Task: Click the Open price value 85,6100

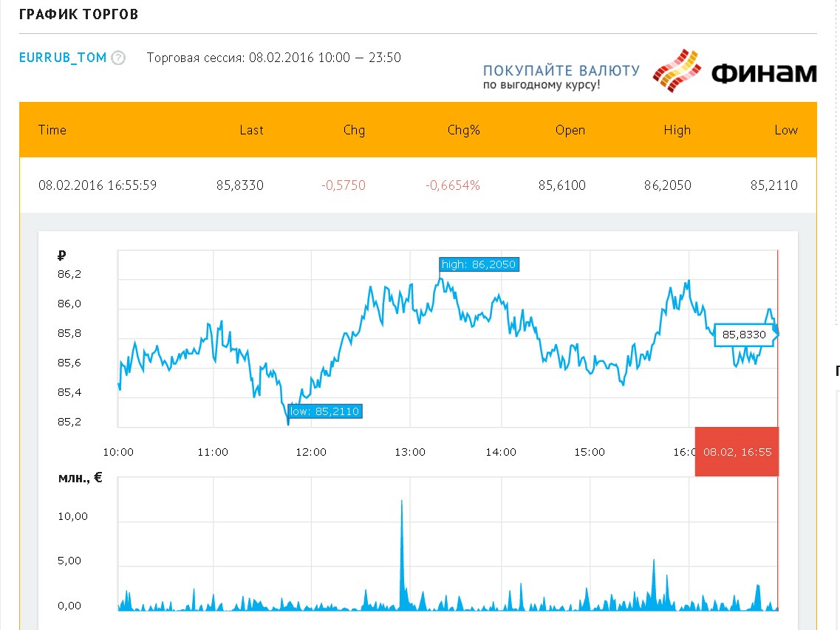Action: [x=561, y=185]
